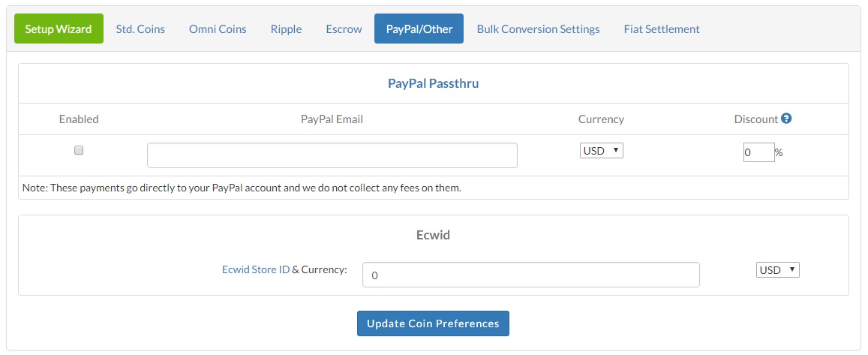Click the Ecwid Store ID input box

click(530, 275)
